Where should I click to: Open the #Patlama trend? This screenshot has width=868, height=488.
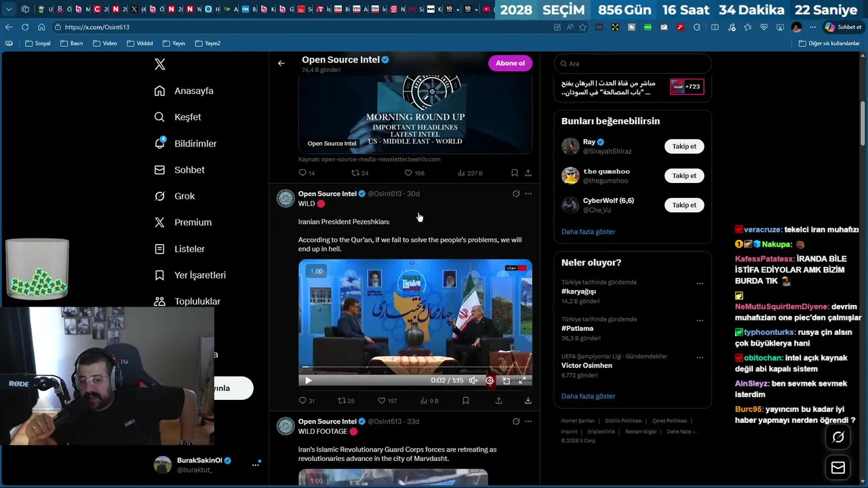click(577, 329)
